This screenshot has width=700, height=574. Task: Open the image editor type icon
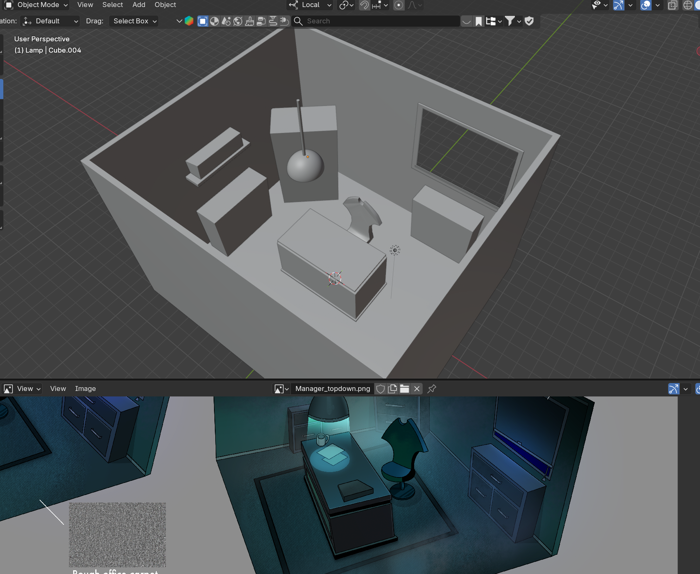pyautogui.click(x=8, y=389)
